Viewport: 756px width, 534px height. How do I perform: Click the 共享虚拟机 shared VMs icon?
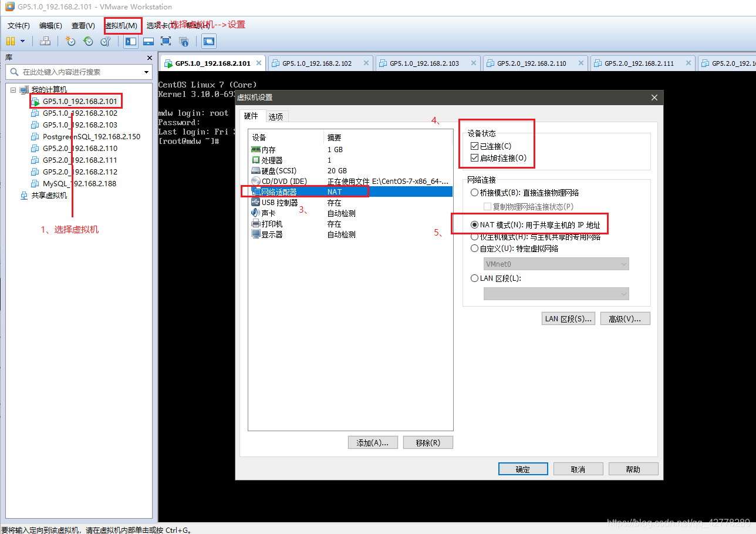23,196
